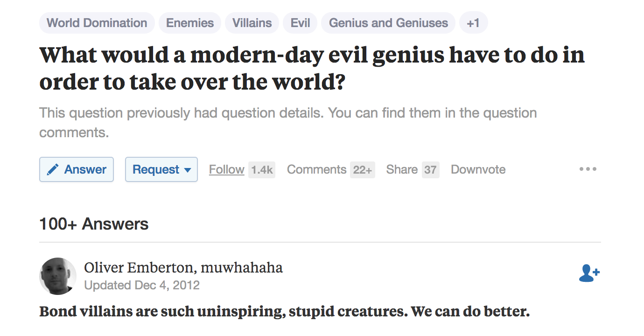Open the three-dots more options menu

click(588, 169)
